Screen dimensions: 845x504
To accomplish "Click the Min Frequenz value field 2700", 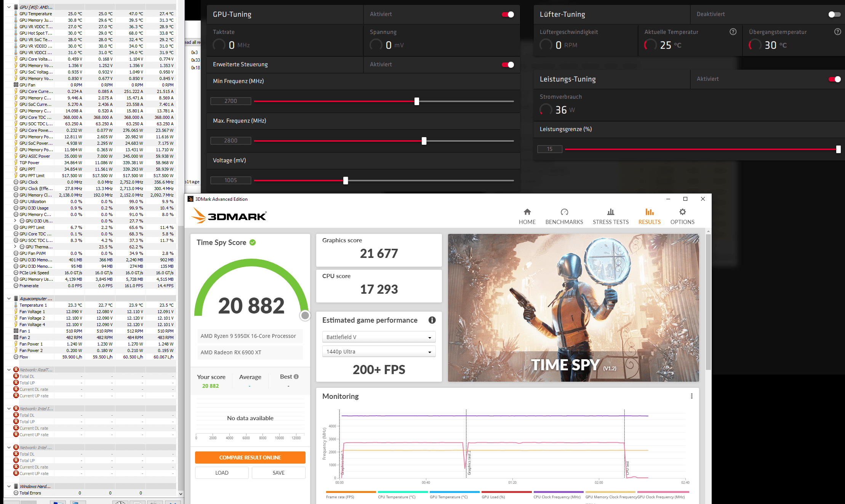I will pyautogui.click(x=230, y=101).
